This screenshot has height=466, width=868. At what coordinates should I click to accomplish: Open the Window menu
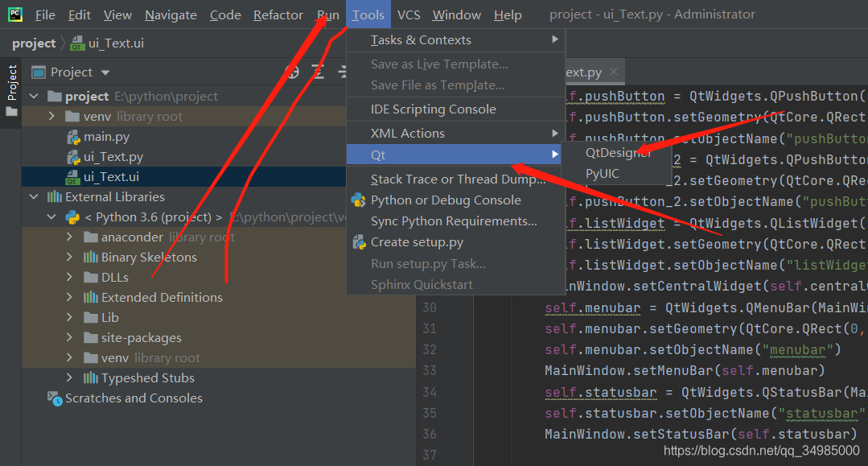[456, 15]
